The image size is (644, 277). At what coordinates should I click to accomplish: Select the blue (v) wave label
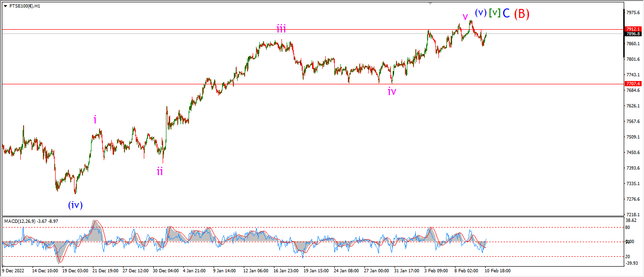pos(480,13)
